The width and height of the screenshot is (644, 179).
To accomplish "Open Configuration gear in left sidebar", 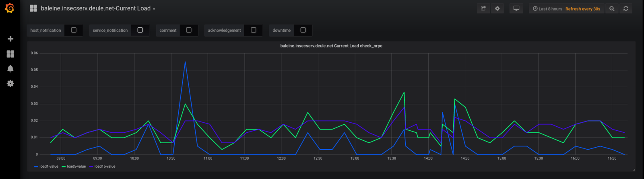I will tap(10, 84).
